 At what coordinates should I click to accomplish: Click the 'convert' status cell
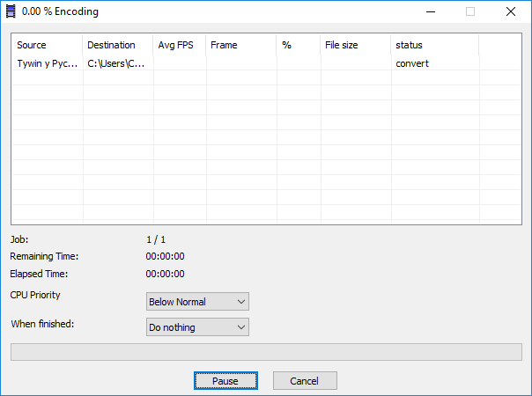(x=435, y=63)
